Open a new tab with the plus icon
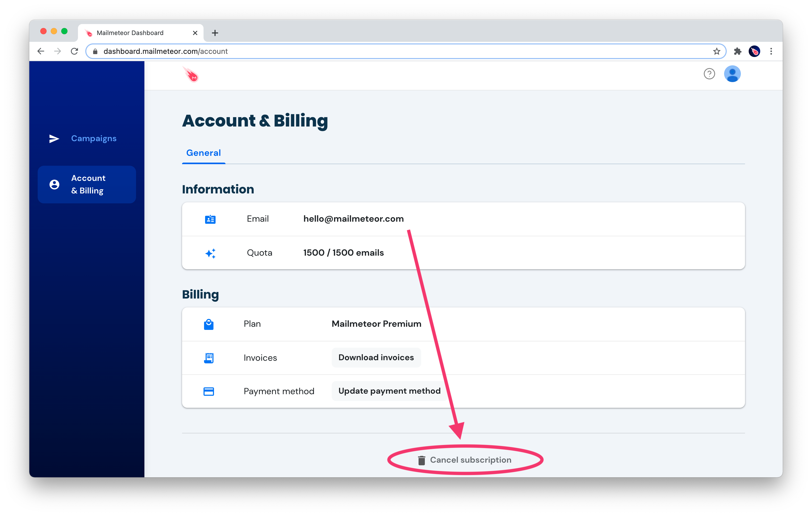 215,33
